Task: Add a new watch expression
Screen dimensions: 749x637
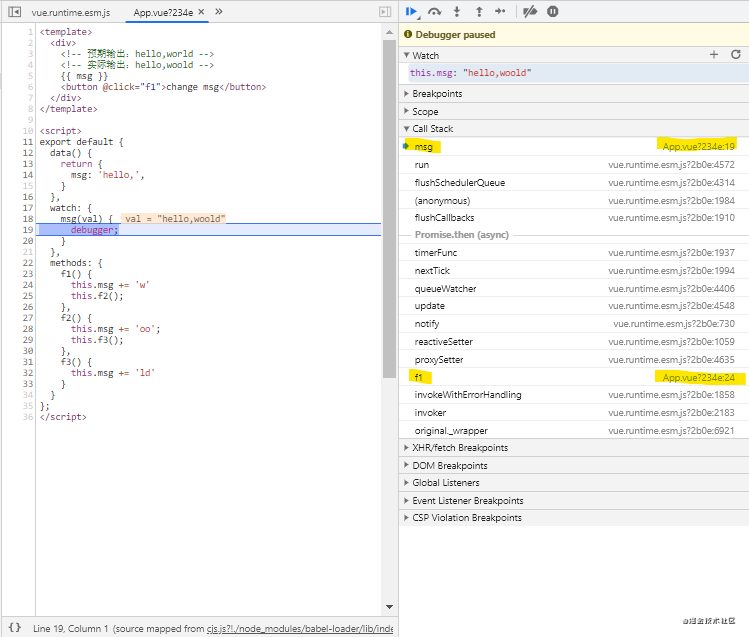Action: (714, 55)
